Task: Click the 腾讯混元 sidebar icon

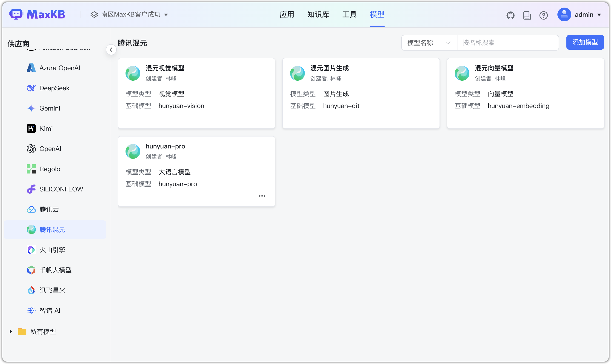Action: [x=31, y=230]
